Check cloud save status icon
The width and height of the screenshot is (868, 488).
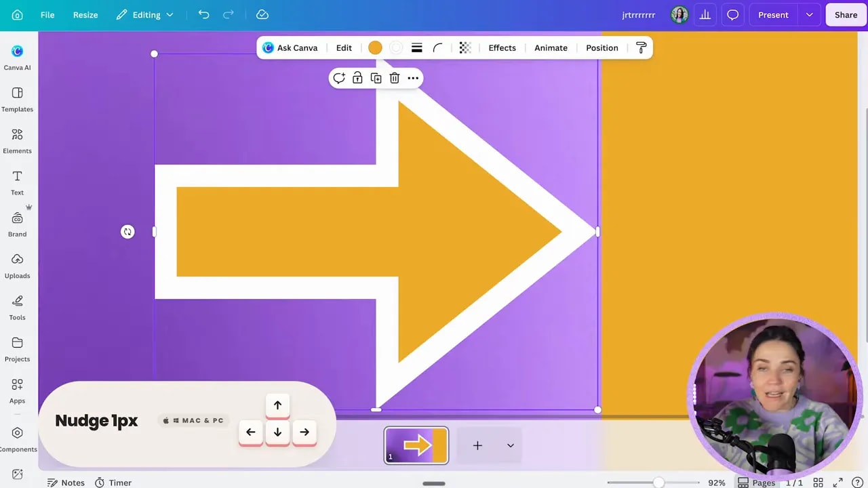coord(262,15)
